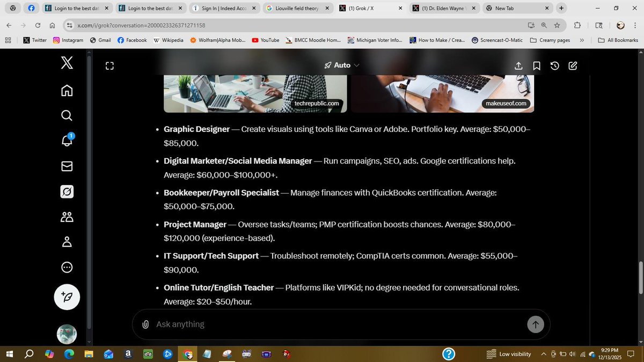Bookmark this page with star icon
The image size is (644, 362).
(x=557, y=25)
